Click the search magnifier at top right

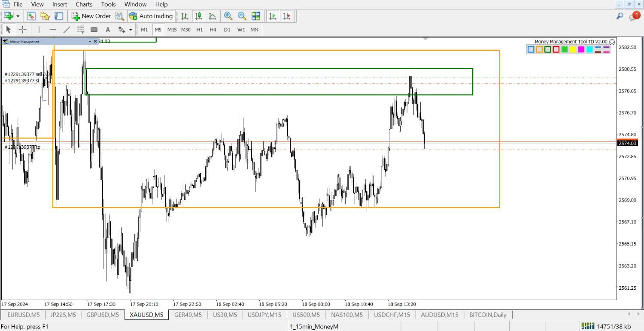[620, 16]
